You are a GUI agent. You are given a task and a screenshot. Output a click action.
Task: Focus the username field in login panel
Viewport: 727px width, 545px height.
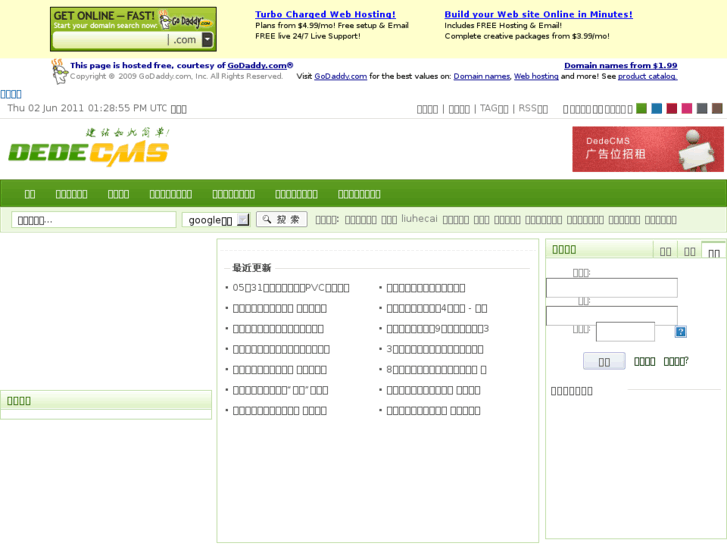[612, 288]
